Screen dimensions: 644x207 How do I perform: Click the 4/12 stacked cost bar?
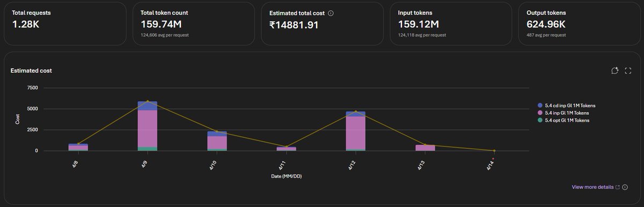(x=356, y=131)
